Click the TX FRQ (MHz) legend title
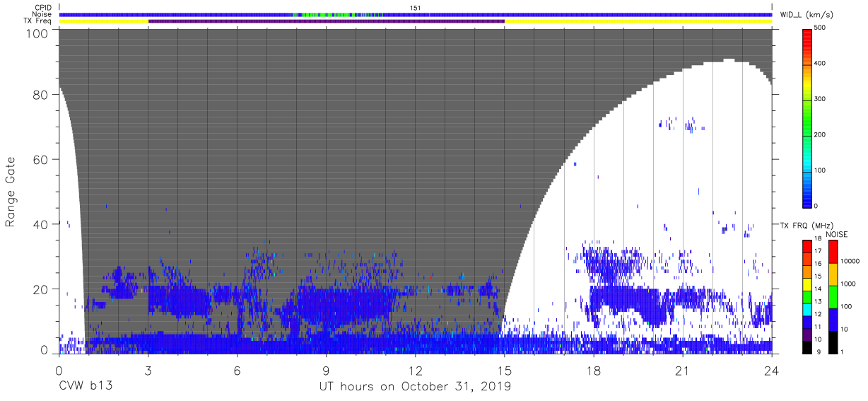Image resolution: width=868 pixels, height=401 pixels. pos(805,226)
